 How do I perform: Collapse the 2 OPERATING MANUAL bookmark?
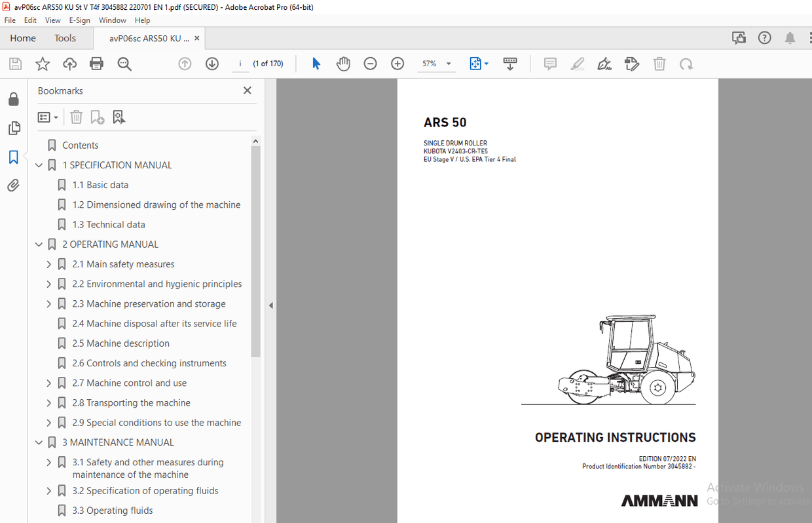[39, 244]
